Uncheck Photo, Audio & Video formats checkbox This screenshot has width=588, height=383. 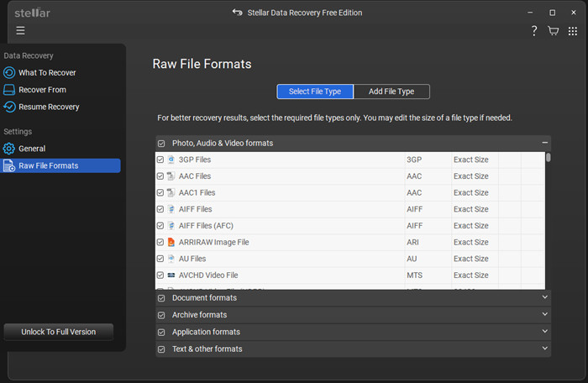[161, 144]
